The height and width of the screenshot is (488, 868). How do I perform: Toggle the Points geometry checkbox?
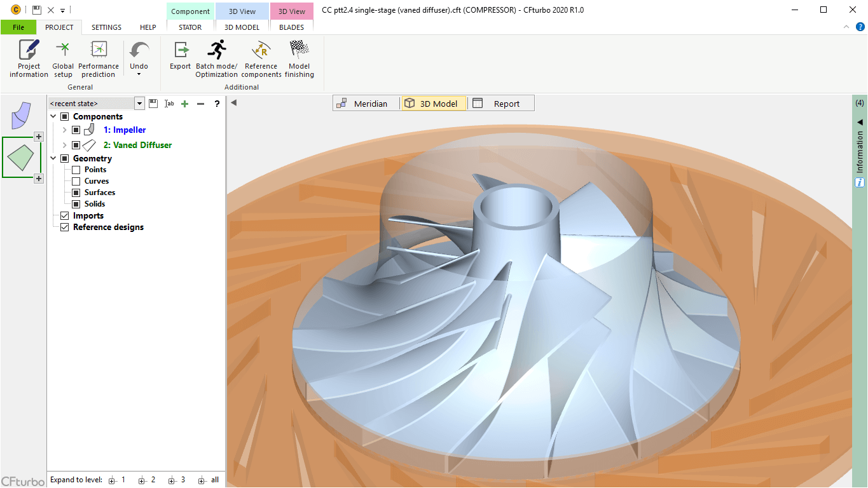point(76,170)
